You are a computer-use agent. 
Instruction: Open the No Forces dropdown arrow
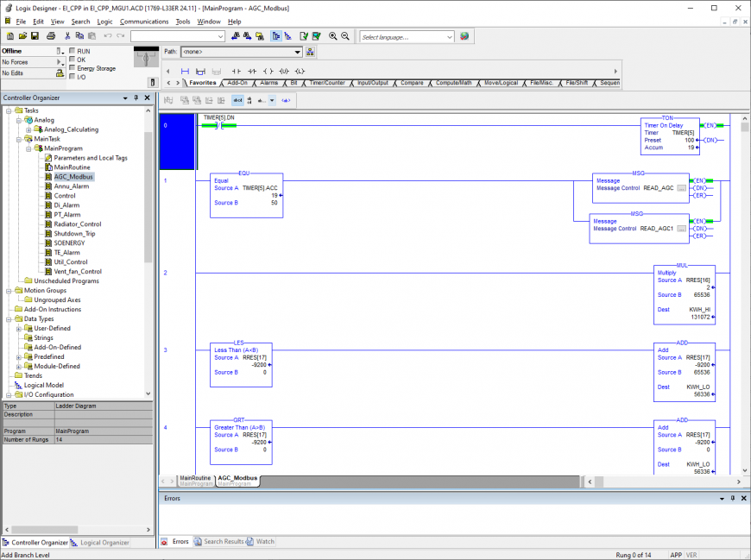[x=60, y=62]
